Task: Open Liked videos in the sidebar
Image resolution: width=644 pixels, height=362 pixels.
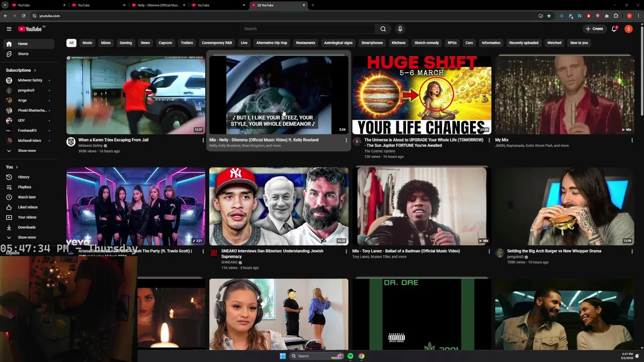Action: click(28, 207)
